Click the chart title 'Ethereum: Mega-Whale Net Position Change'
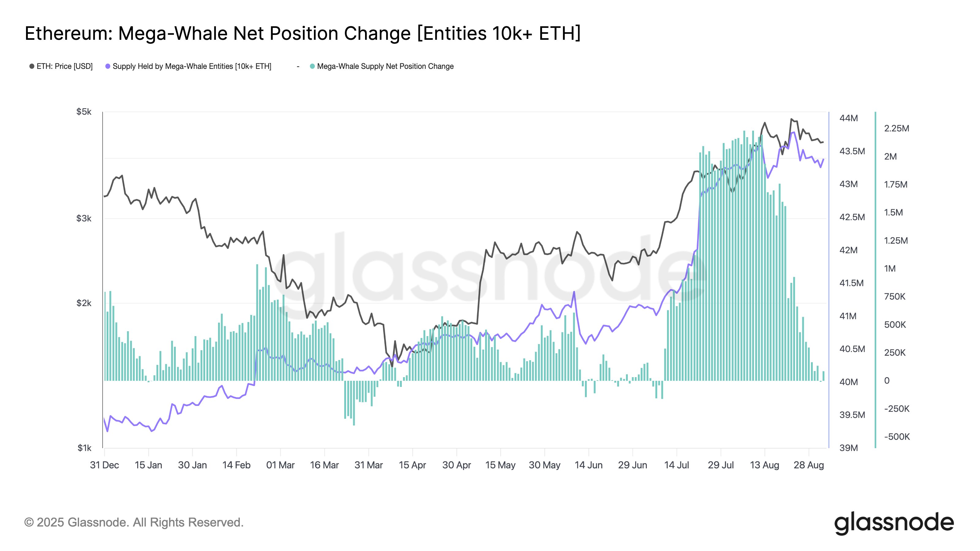 coord(303,33)
